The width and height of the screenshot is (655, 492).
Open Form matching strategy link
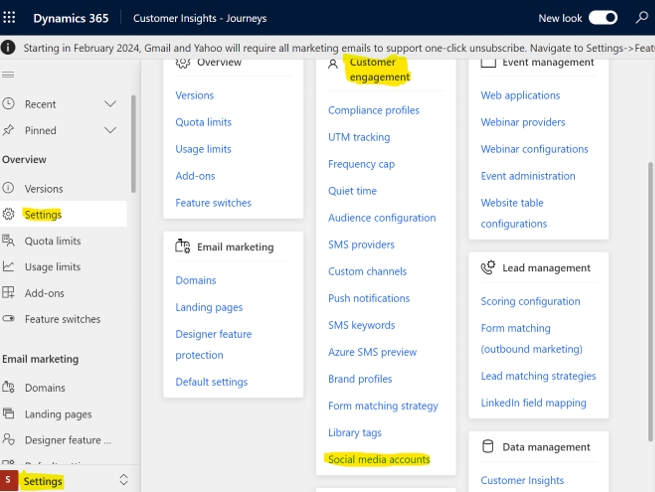(383, 406)
